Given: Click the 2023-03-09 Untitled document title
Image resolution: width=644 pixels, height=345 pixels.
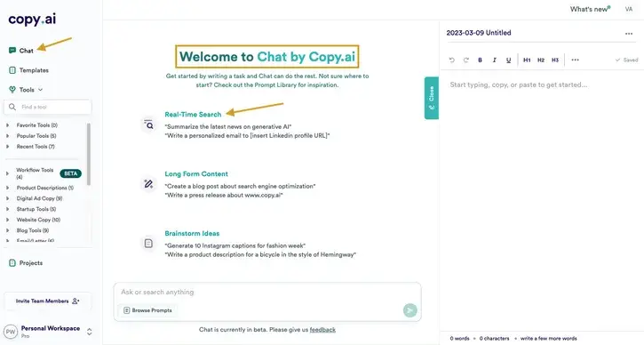Looking at the screenshot, I should pyautogui.click(x=479, y=33).
